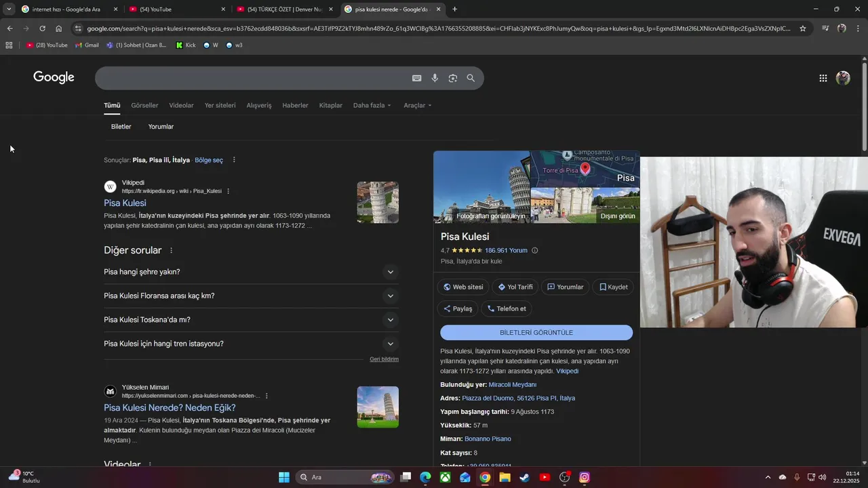Screen dimensions: 868x488
Task: Select the Yer siteleri search tab
Action: [220, 105]
